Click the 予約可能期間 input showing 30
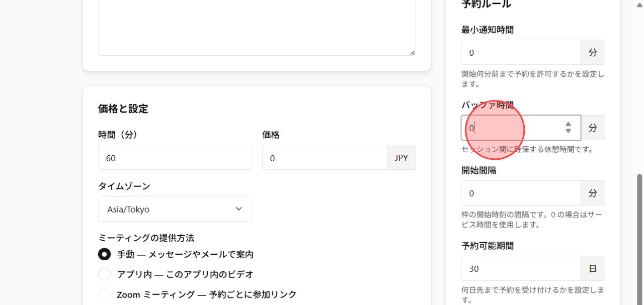 pos(521,268)
